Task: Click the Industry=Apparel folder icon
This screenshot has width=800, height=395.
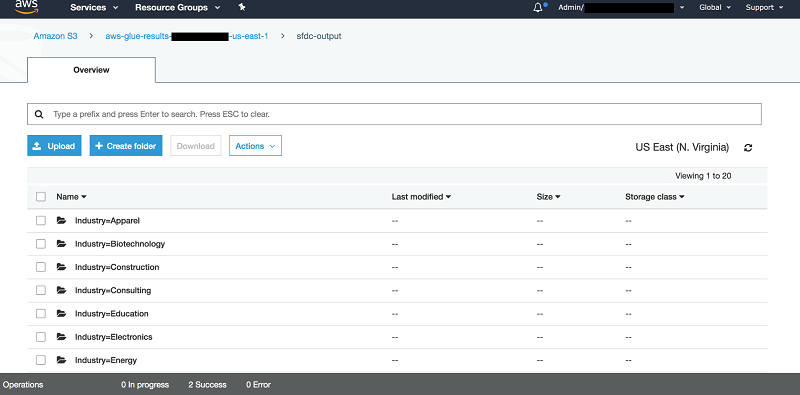Action: pyautogui.click(x=62, y=220)
